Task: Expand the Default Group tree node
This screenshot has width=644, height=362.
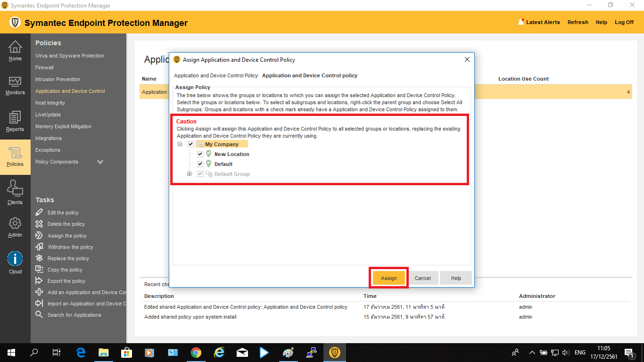Action: point(190,174)
